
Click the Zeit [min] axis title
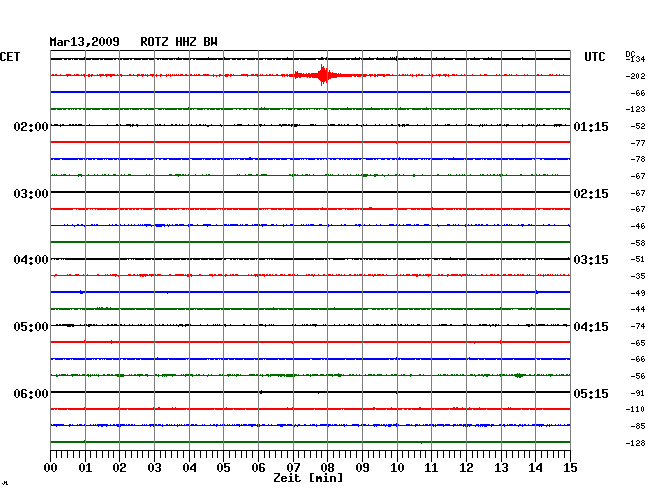(308, 478)
